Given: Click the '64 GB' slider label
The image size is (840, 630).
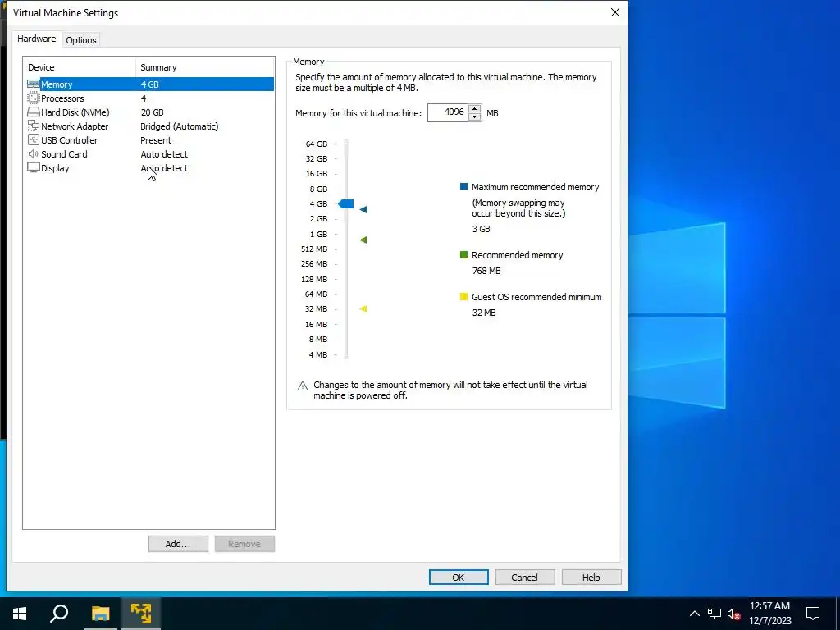Looking at the screenshot, I should (x=317, y=144).
